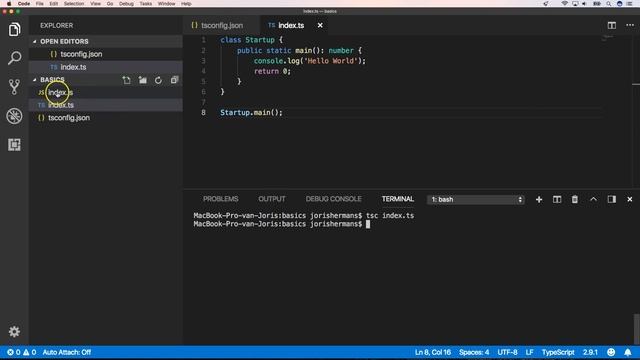Open the Search view in activity bar
Viewport: 640px width, 360px height.
click(x=14, y=58)
